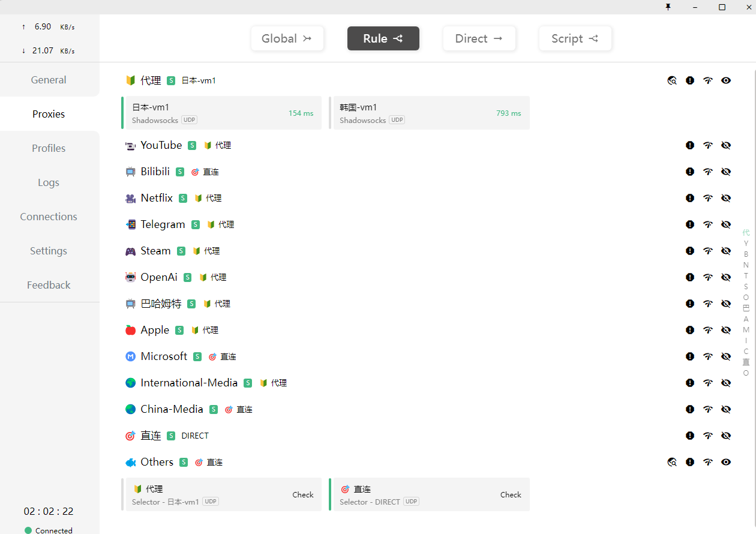756x534 pixels.
Task: Open the Connections page in the sidebar
Action: click(x=49, y=217)
